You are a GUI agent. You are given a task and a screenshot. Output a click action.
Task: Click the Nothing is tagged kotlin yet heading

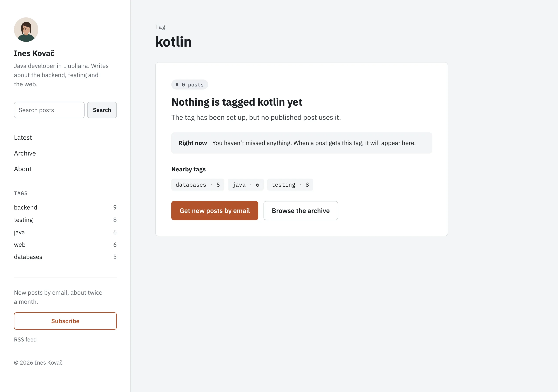pyautogui.click(x=237, y=102)
